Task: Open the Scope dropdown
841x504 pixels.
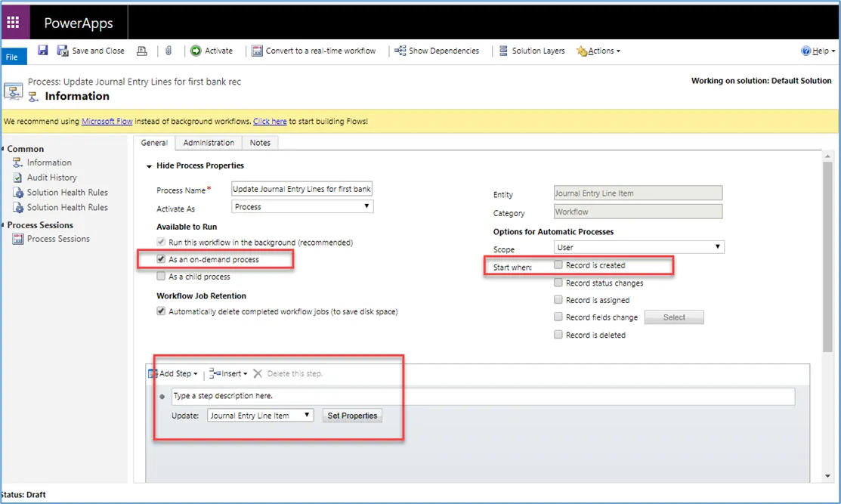Action: pos(638,247)
